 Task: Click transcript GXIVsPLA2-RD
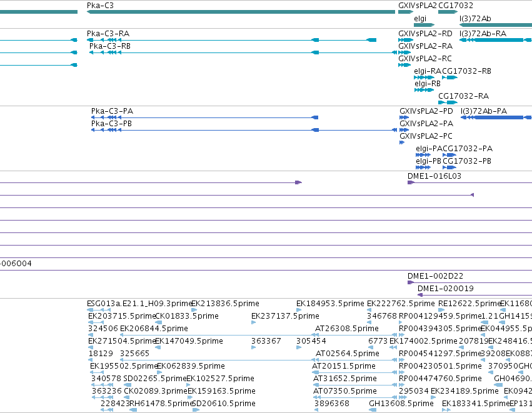pos(406,40)
